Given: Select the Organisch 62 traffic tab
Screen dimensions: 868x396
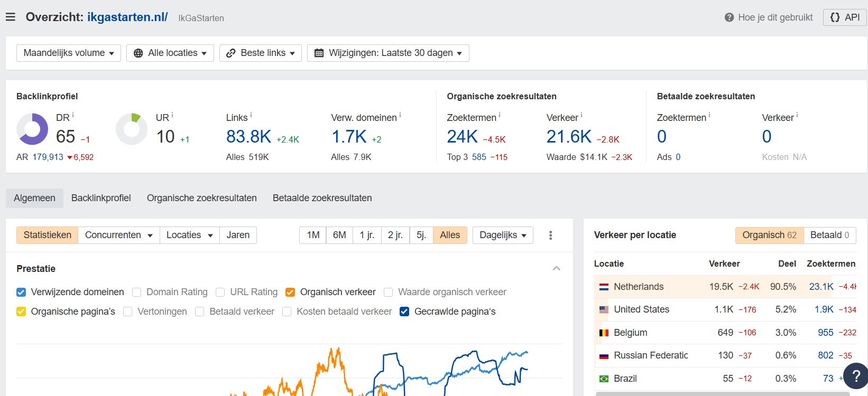Looking at the screenshot, I should [x=769, y=235].
